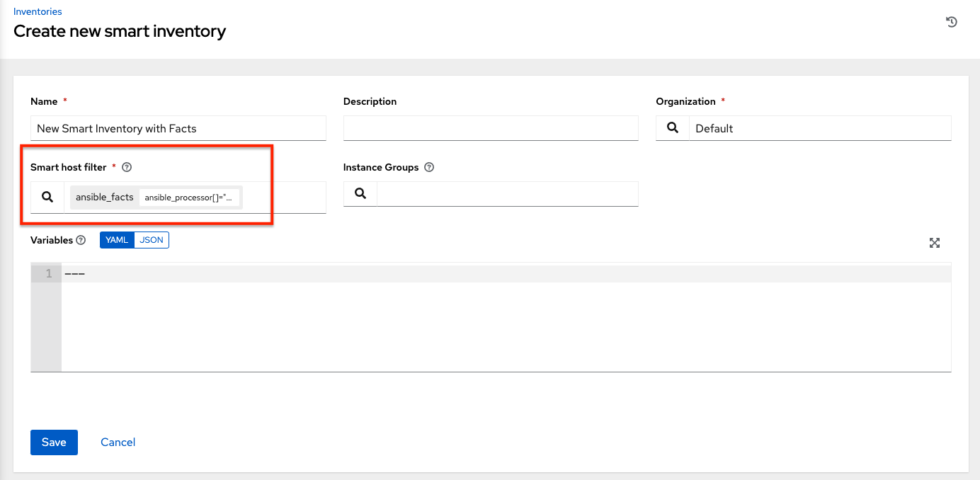980x480 pixels.
Task: Click inside the empty Description field
Action: (490, 128)
